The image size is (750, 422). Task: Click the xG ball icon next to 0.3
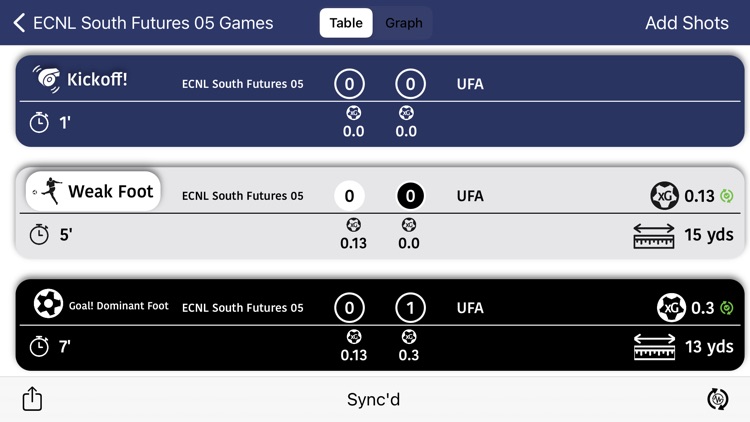pyautogui.click(x=671, y=308)
